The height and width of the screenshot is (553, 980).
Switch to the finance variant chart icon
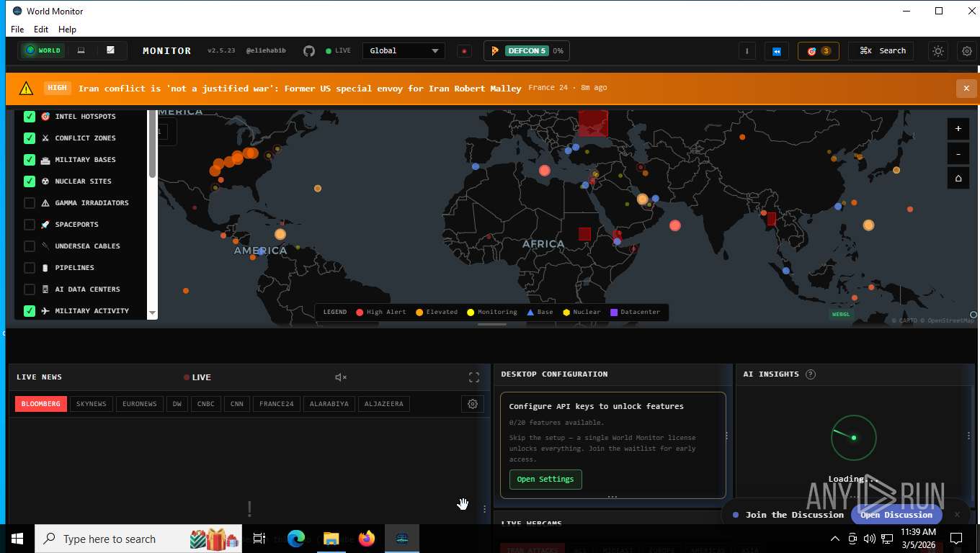coord(110,50)
